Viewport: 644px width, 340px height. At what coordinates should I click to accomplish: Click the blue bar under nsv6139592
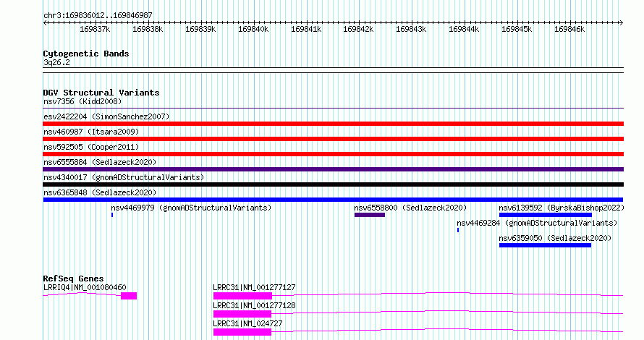click(x=546, y=215)
